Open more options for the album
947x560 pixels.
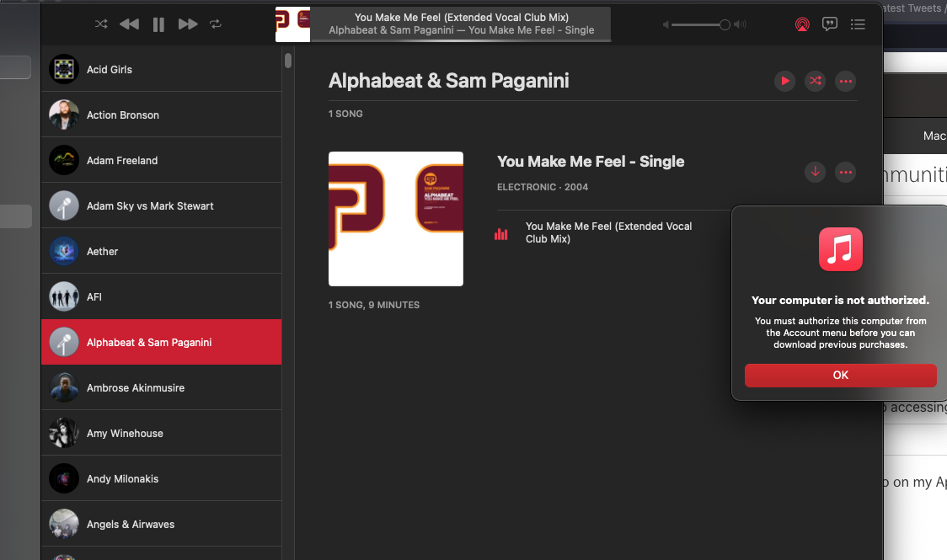tap(845, 172)
